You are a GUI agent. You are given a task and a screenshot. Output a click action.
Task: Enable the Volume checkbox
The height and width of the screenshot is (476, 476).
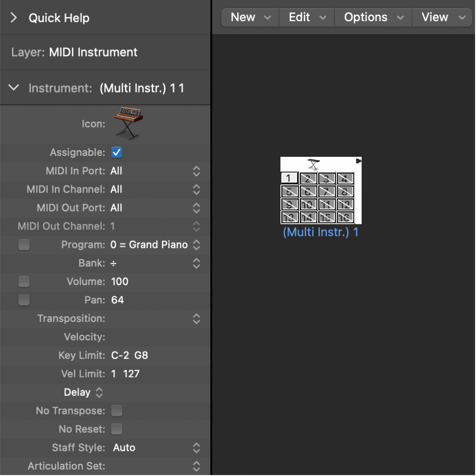coord(24,281)
